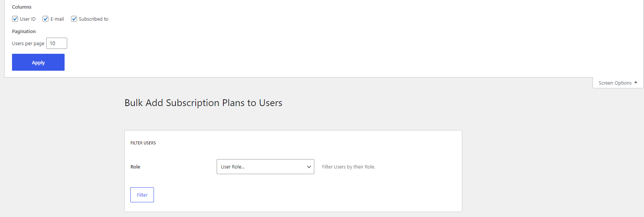Click the Role field label

135,167
